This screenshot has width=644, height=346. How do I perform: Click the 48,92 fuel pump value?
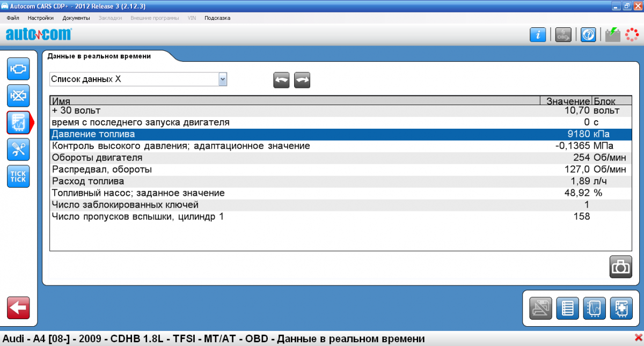click(x=577, y=193)
